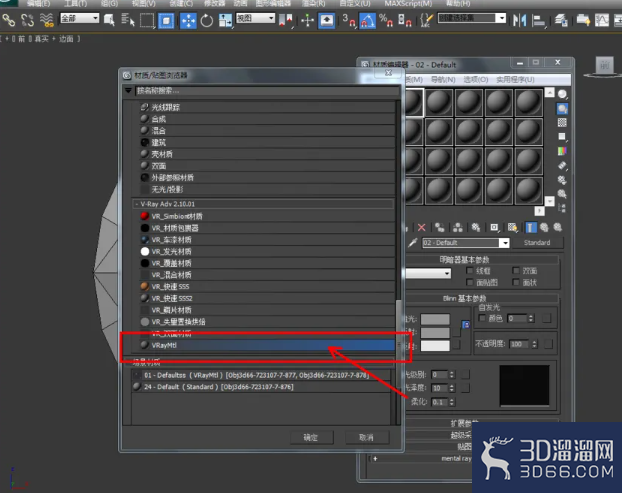Activate the Select and Move tool
Viewport: 622px width, 493px height.
(188, 20)
